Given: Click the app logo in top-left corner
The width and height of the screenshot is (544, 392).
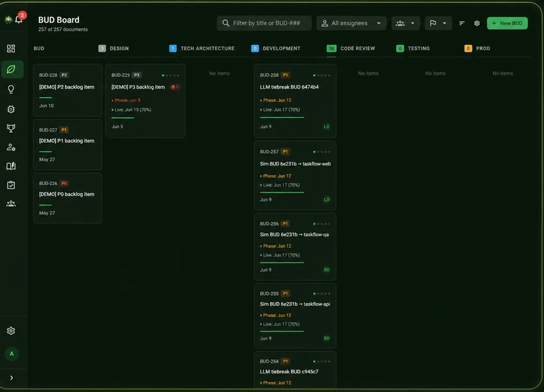Looking at the screenshot, I should (x=8, y=20).
